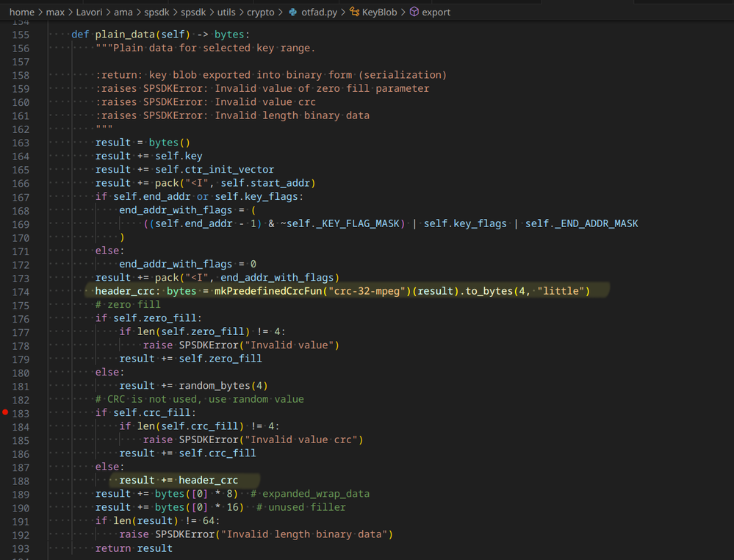Click line number 188 in the gutter
The width and height of the screenshot is (734, 560).
tap(21, 481)
